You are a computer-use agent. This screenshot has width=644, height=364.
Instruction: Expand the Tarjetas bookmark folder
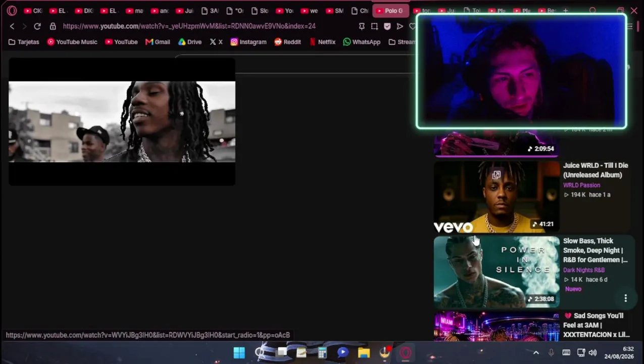tap(24, 42)
